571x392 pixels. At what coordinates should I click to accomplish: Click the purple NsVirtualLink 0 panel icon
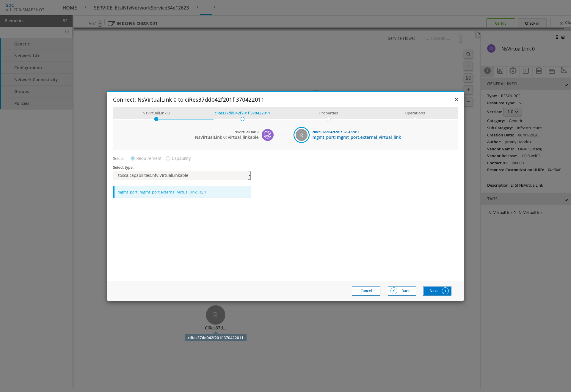[x=491, y=48]
